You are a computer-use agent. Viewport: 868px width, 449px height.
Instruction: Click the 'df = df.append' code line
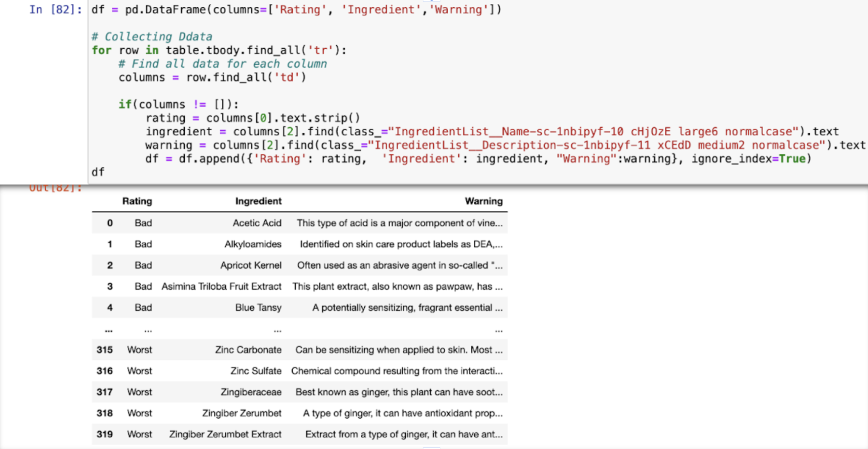point(478,159)
